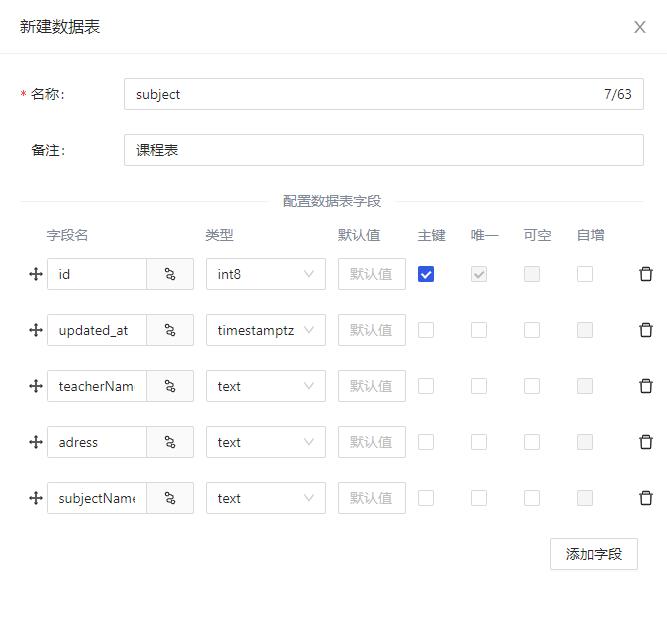Viewport: 667px width, 620px height.
Task: Check the 主键 box for teacherName
Action: [x=426, y=386]
